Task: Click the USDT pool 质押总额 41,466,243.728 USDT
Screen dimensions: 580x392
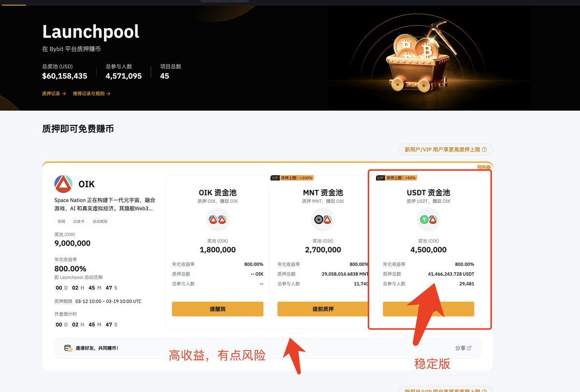Action: point(451,274)
